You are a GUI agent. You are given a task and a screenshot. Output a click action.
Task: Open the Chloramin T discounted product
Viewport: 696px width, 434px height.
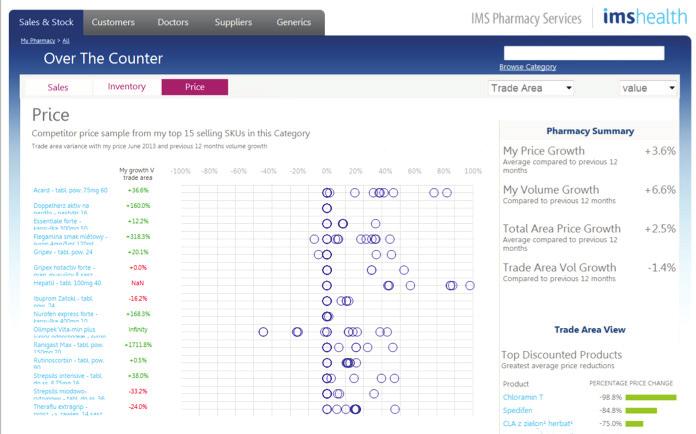point(523,397)
